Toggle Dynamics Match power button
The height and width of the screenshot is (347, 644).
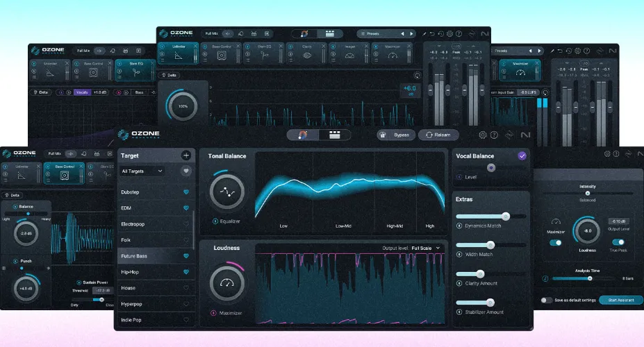coord(459,226)
